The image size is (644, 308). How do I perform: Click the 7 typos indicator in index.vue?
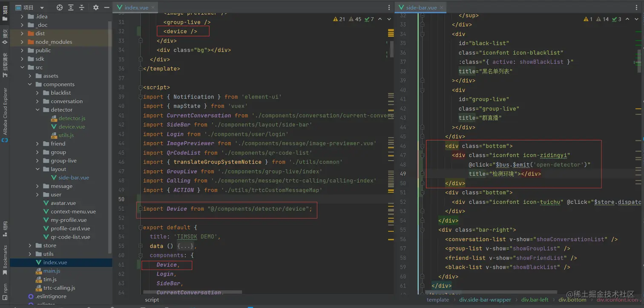pyautogui.click(x=369, y=19)
